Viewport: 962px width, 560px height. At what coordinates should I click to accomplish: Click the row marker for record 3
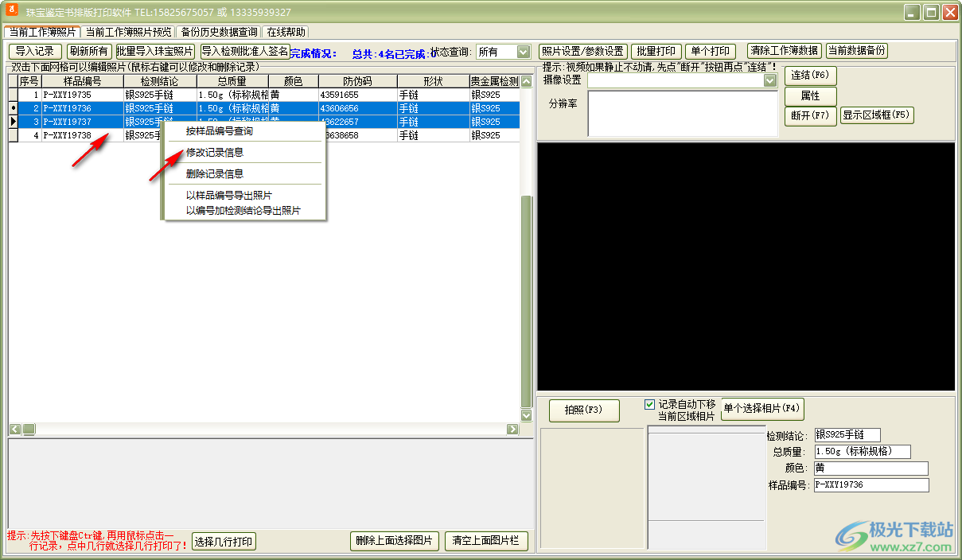(x=13, y=122)
